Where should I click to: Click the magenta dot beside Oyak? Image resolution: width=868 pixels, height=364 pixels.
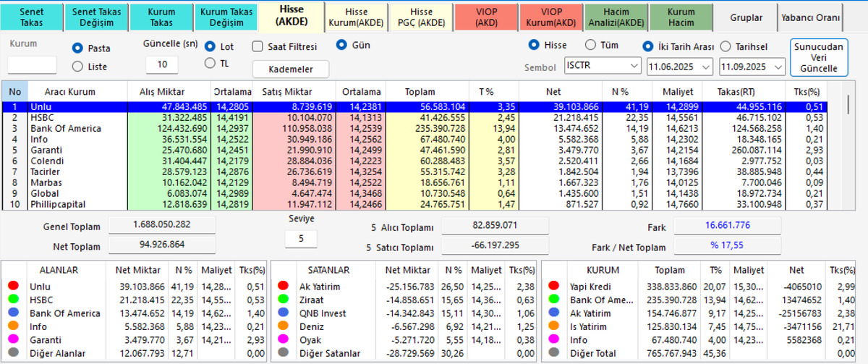282,340
